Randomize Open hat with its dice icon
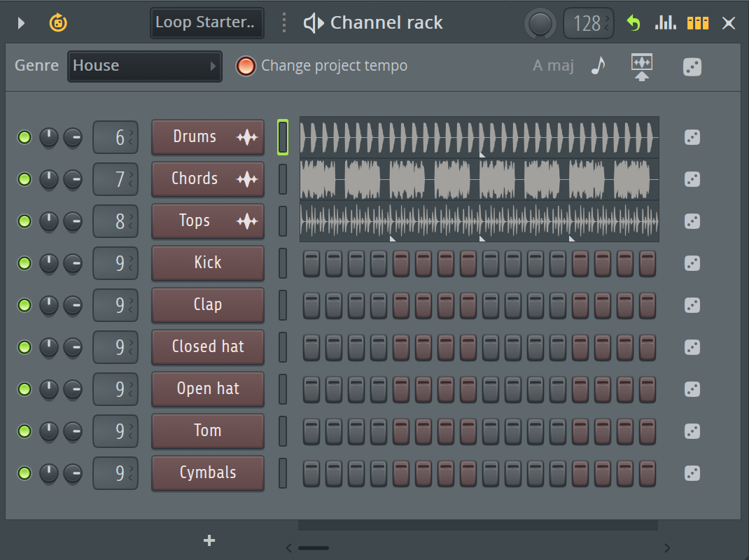Viewport: 749px width, 560px height. tap(692, 389)
